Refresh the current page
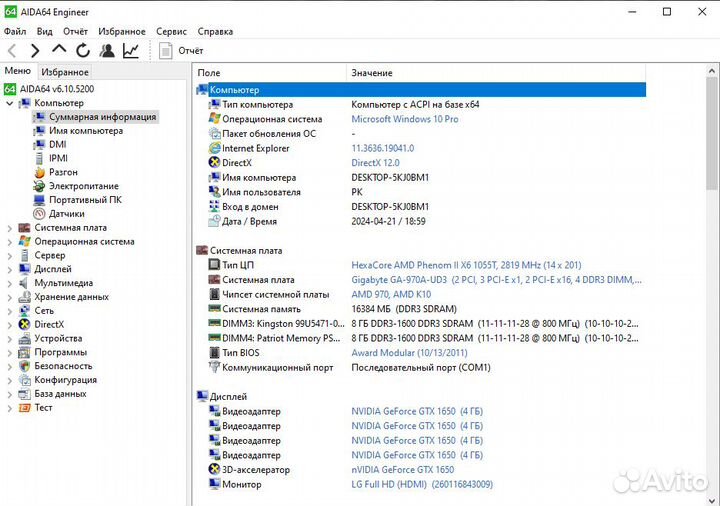 83,51
